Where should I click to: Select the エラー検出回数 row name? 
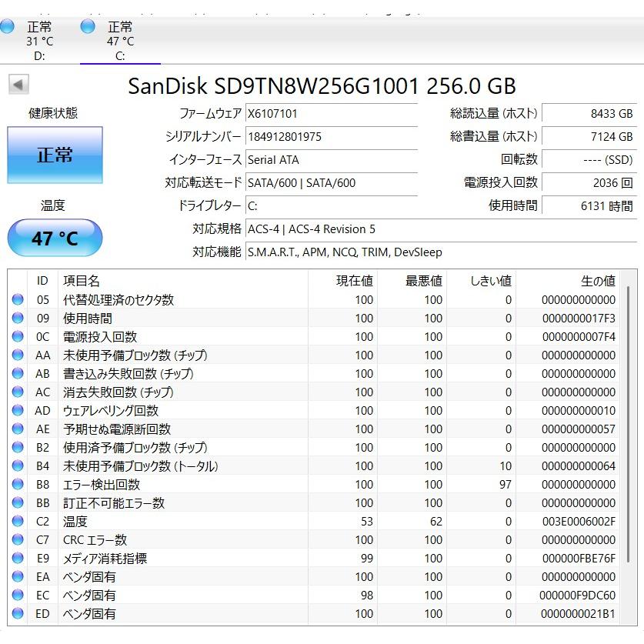[102, 485]
